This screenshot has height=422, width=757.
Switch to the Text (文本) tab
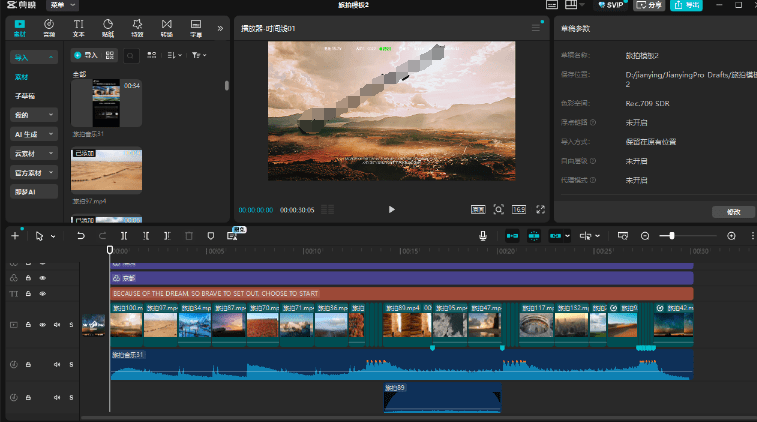point(78,25)
